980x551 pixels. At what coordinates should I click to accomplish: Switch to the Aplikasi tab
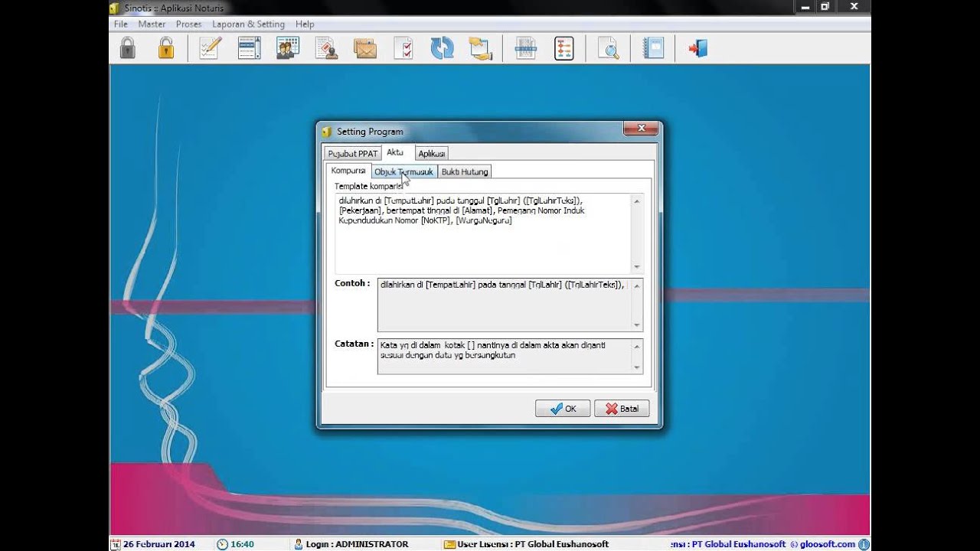click(432, 153)
